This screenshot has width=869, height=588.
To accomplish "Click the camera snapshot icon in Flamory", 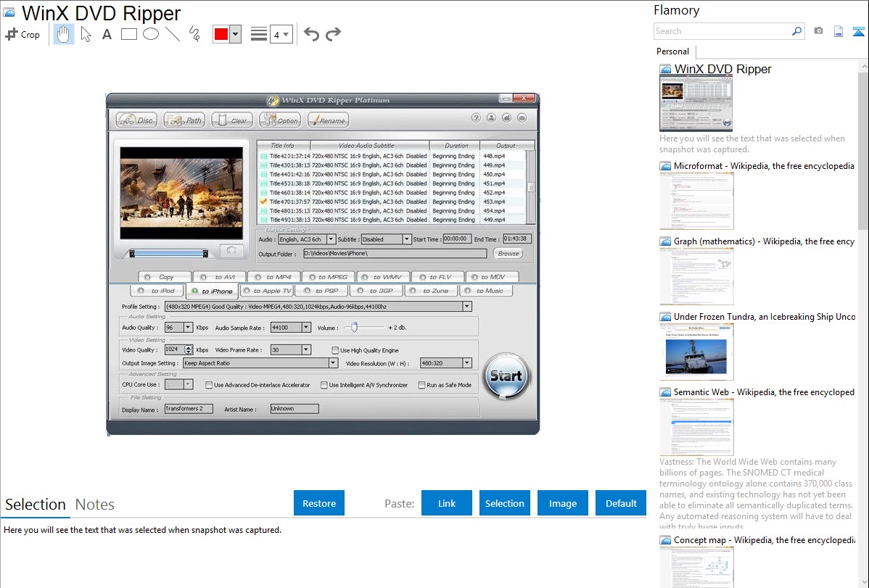I will pyautogui.click(x=818, y=31).
